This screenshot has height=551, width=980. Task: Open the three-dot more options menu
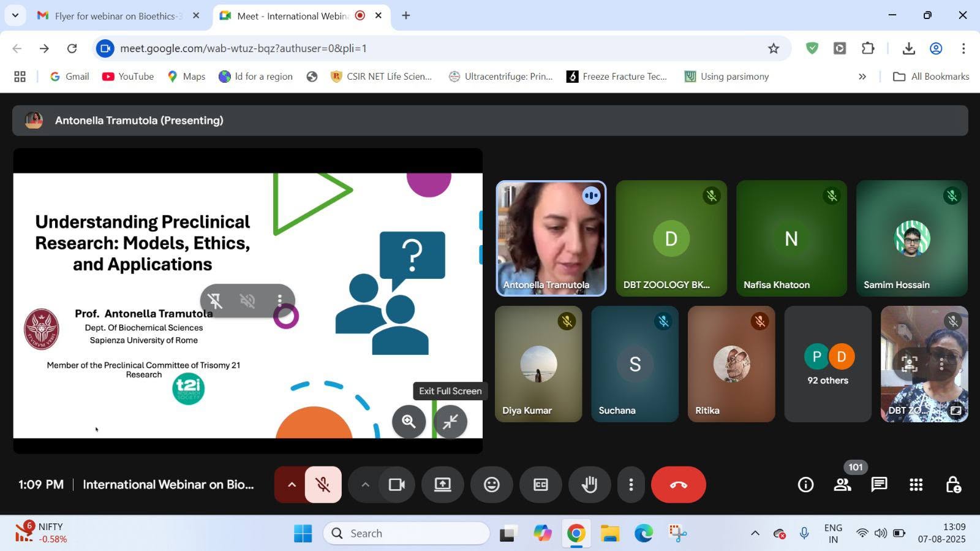point(631,485)
